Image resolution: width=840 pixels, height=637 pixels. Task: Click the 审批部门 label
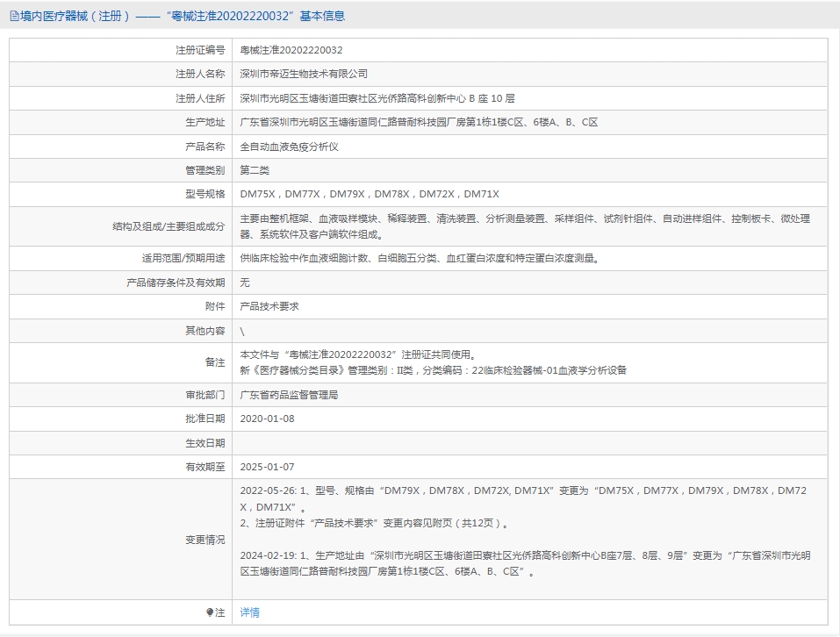[205, 395]
